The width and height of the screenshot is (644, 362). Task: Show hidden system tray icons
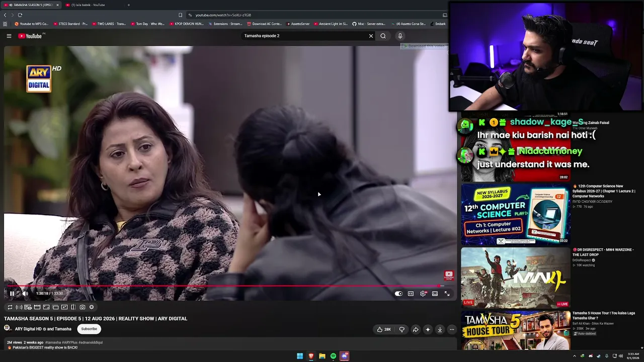point(575,356)
